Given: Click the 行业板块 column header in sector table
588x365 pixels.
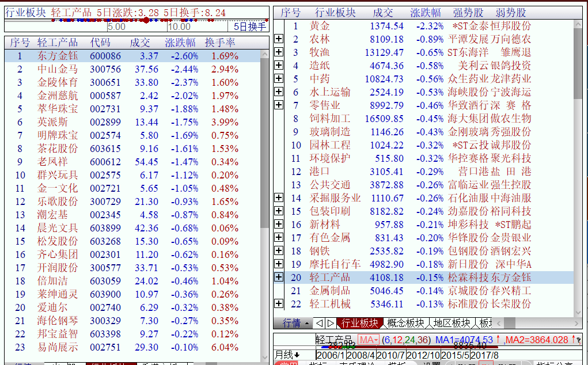Looking at the screenshot, I should pos(335,13).
